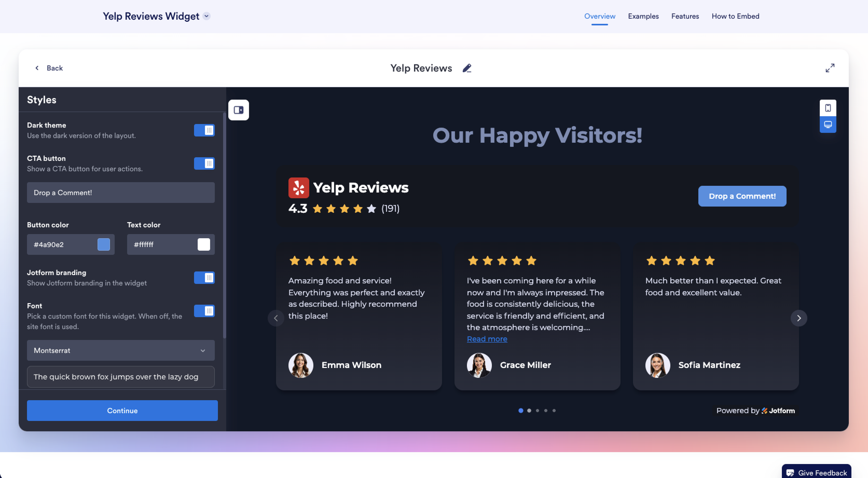
Task: Turn off the CTA button toggle
Action: (204, 164)
